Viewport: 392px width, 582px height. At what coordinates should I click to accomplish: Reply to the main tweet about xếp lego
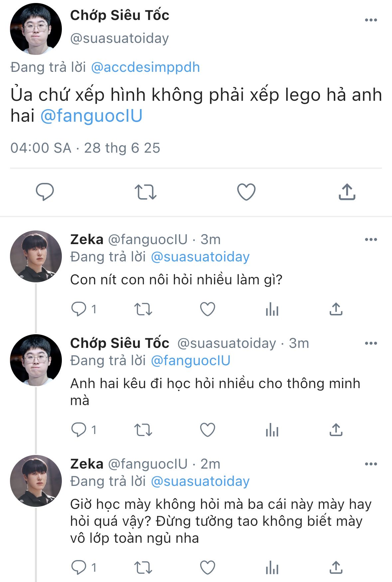click(45, 192)
